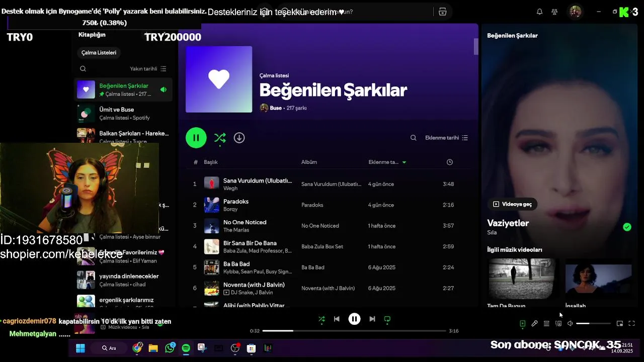Image resolution: width=644 pixels, height=362 pixels.
Task: Sort by the Albüm column header
Action: 309,162
